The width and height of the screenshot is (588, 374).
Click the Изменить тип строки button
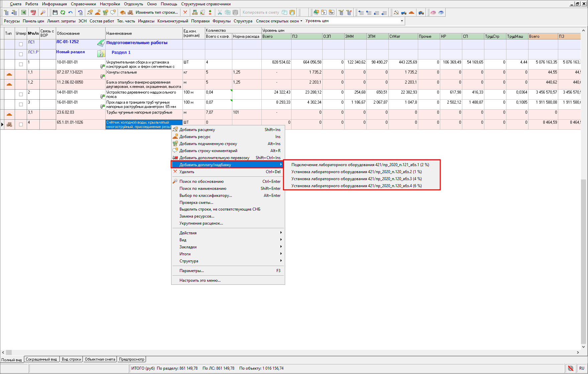(x=157, y=12)
